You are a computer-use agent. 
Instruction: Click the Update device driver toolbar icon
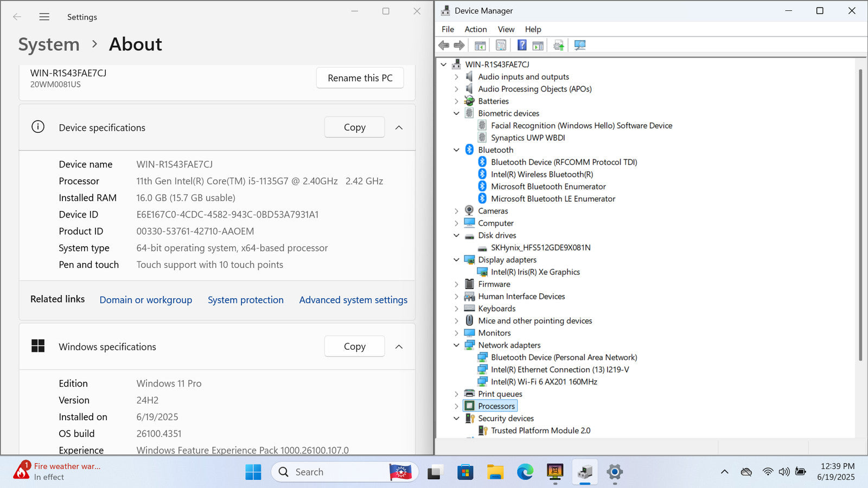tap(558, 46)
